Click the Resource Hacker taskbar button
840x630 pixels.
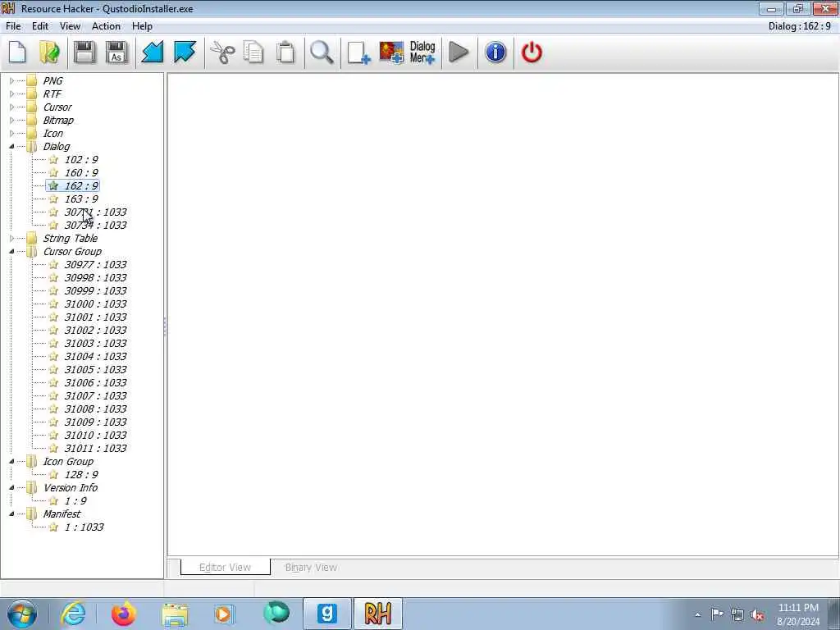click(377, 614)
